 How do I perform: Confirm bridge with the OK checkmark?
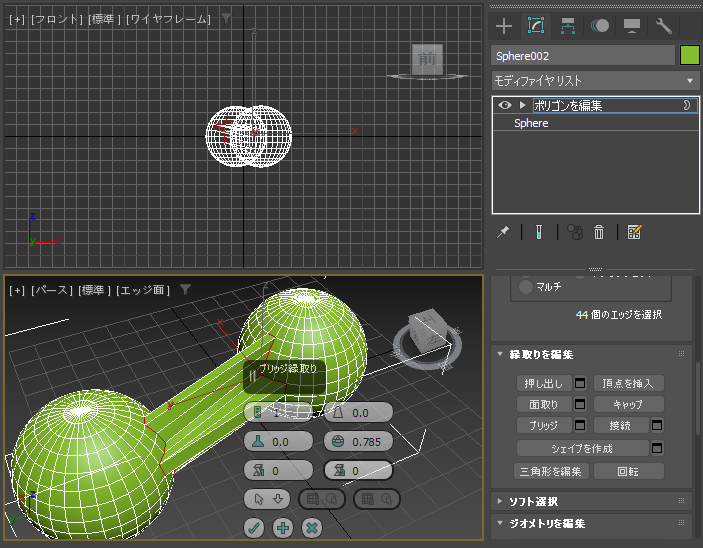click(x=254, y=528)
